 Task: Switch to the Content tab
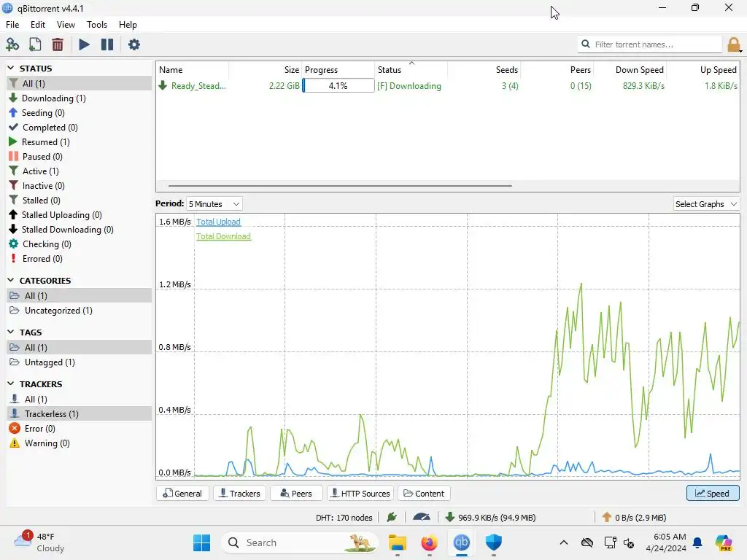pos(424,494)
